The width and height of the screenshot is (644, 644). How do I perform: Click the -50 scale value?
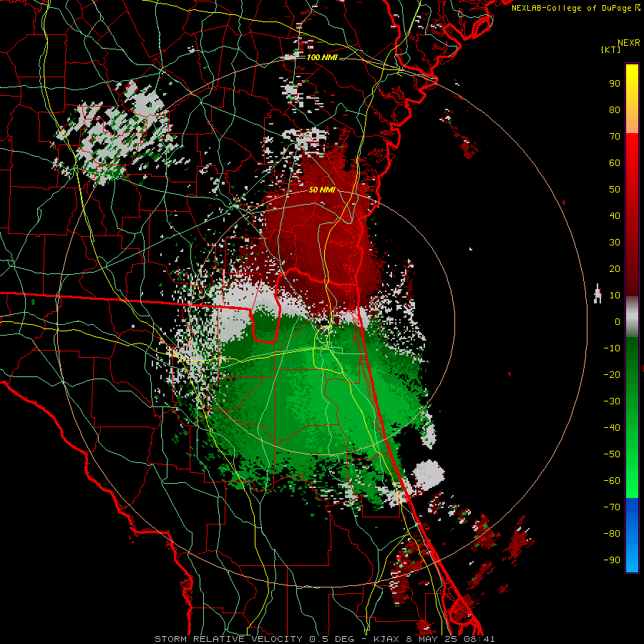612,454
